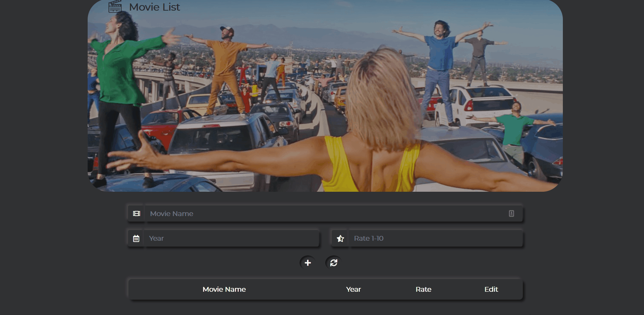Click the Year column header
The height and width of the screenshot is (315, 644).
[x=353, y=289]
